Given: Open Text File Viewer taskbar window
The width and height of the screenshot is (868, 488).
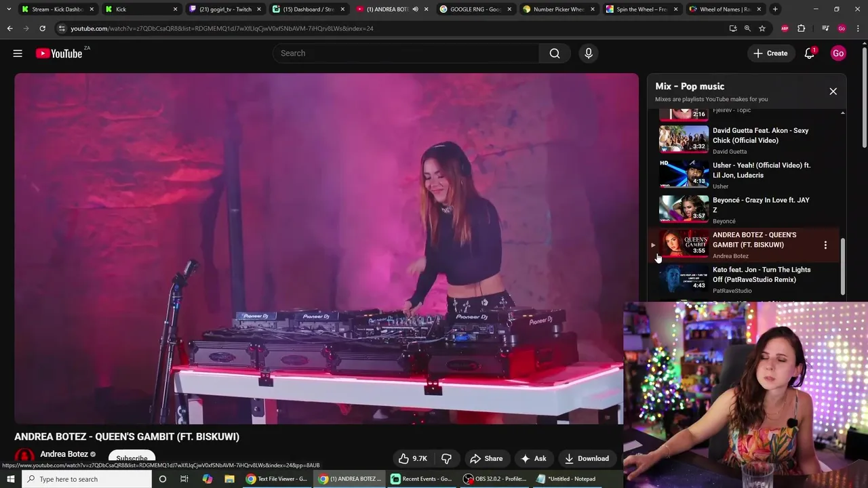Looking at the screenshot, I should (277, 479).
